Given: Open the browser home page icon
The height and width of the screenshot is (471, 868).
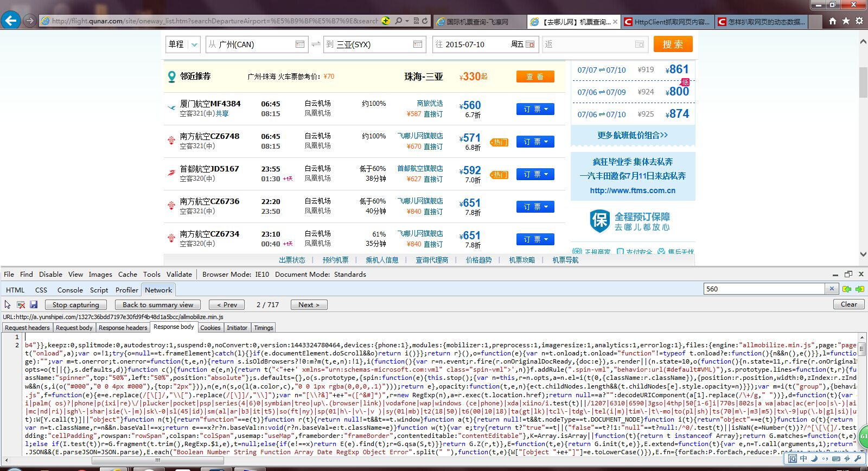Looking at the screenshot, I should 833,21.
